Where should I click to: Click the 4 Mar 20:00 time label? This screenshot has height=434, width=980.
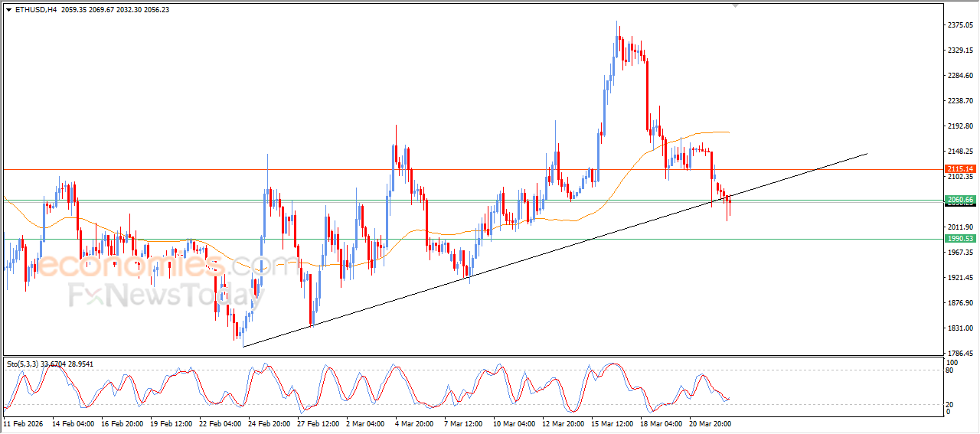click(x=415, y=423)
